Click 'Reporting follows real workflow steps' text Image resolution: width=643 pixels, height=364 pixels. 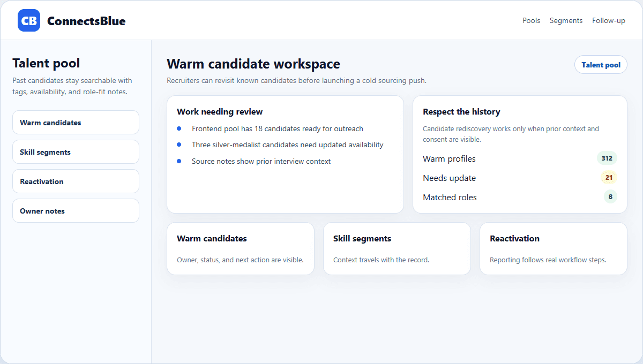[548, 260]
